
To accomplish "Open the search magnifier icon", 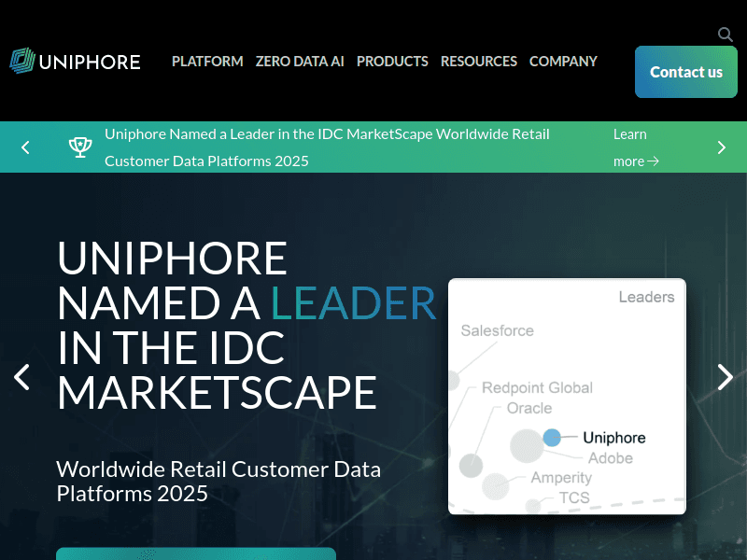I will pos(726,35).
